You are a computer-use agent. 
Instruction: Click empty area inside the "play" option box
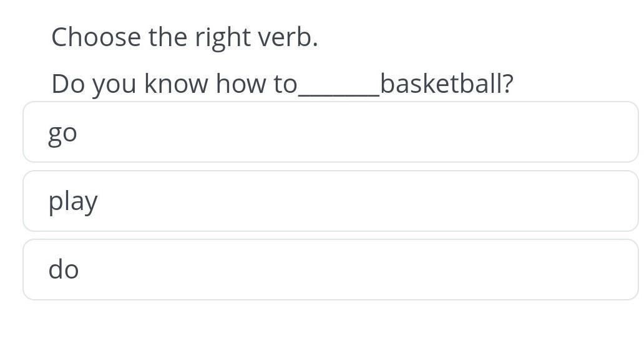(369, 201)
